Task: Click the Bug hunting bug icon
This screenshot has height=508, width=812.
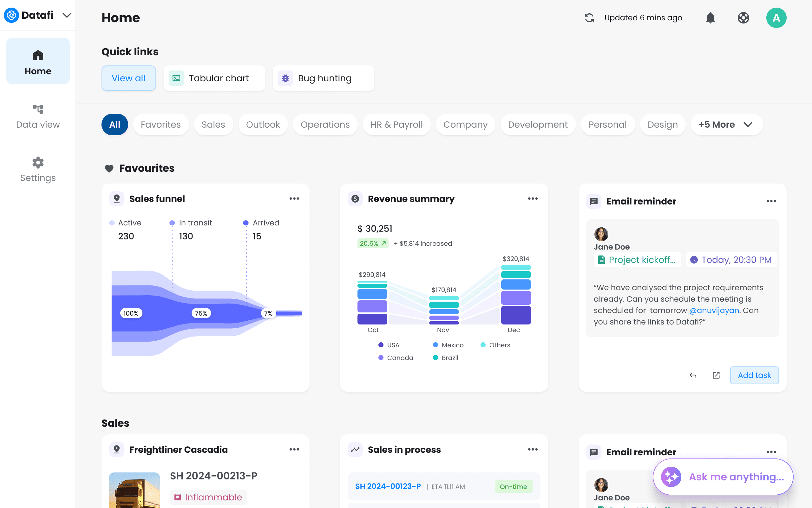Action: [x=285, y=78]
